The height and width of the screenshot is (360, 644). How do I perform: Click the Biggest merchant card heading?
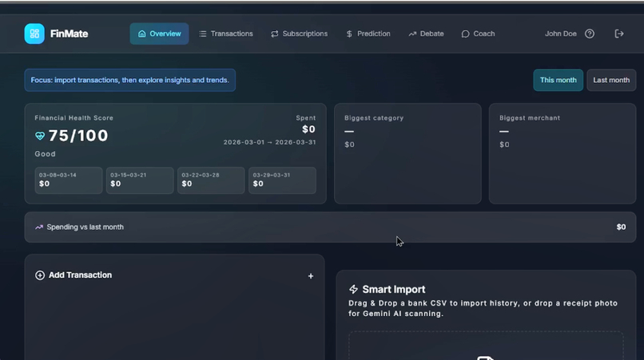(x=530, y=118)
